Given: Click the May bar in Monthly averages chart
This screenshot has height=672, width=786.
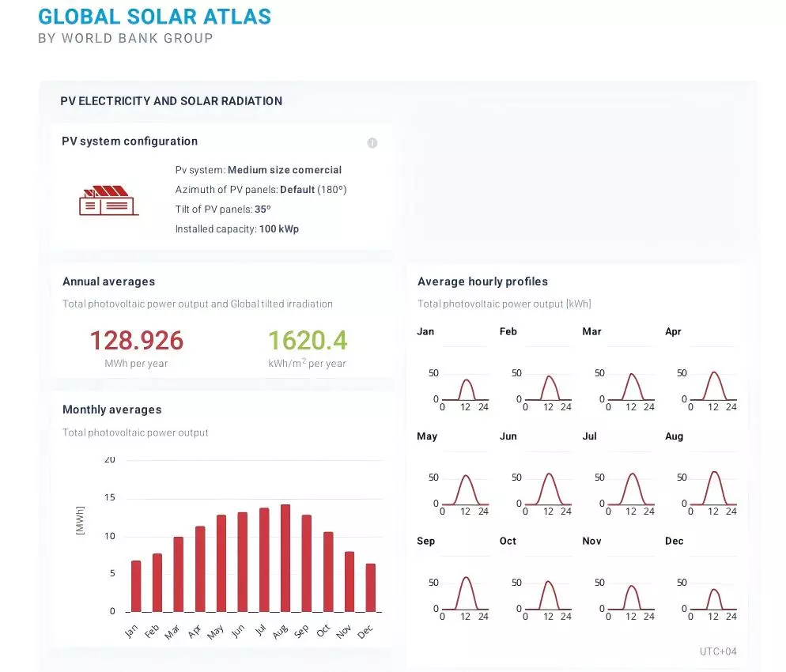Looking at the screenshot, I should tap(221, 564).
